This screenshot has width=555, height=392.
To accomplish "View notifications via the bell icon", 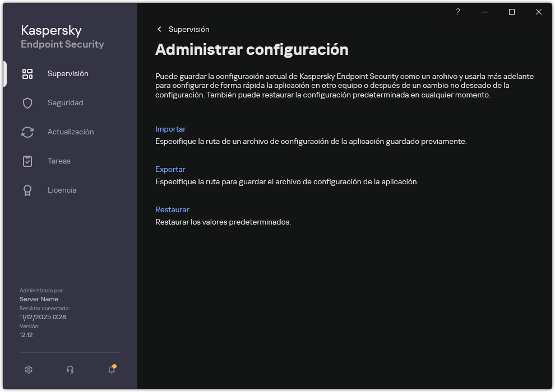I will 110,370.
